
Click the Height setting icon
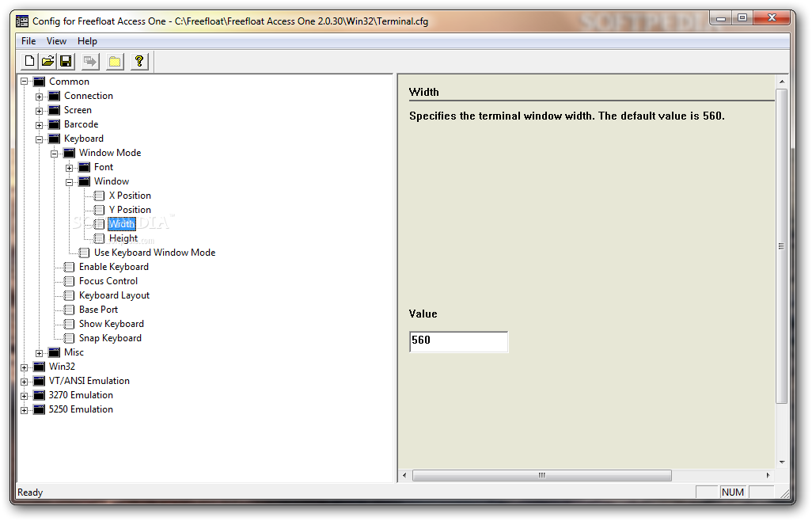[x=99, y=238]
